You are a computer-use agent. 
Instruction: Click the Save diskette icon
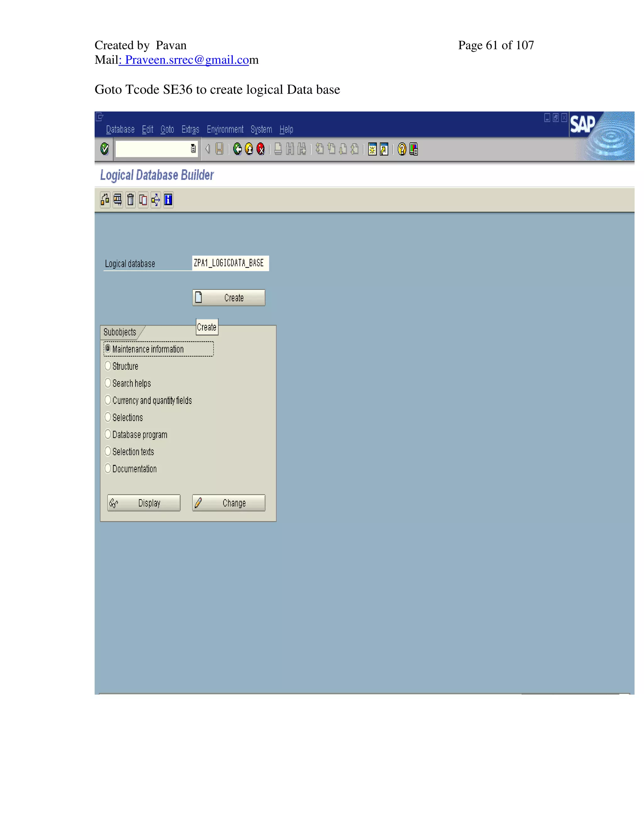[219, 149]
